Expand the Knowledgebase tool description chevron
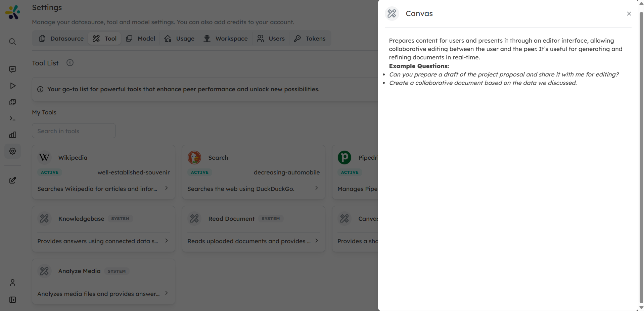The height and width of the screenshot is (311, 644). point(167,241)
